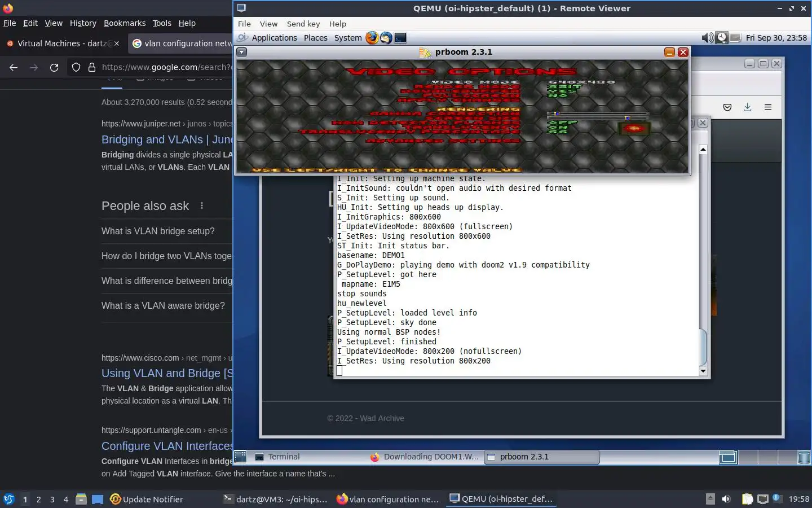Image resolution: width=812 pixels, height=508 pixels.
Task: Open the file manager icon in the host taskbar
Action: (x=81, y=499)
